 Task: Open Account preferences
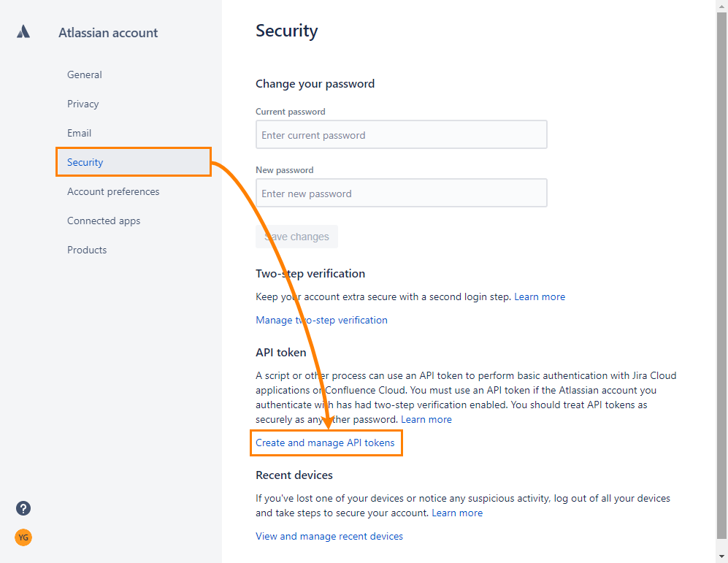coord(113,191)
